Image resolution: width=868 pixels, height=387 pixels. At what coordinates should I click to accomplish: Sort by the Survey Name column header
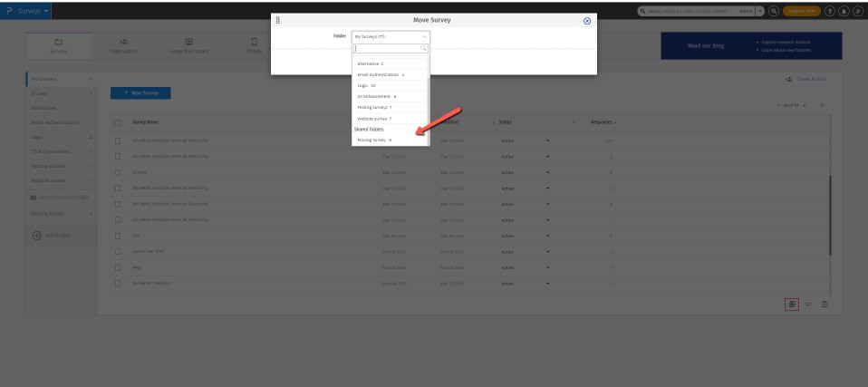145,122
